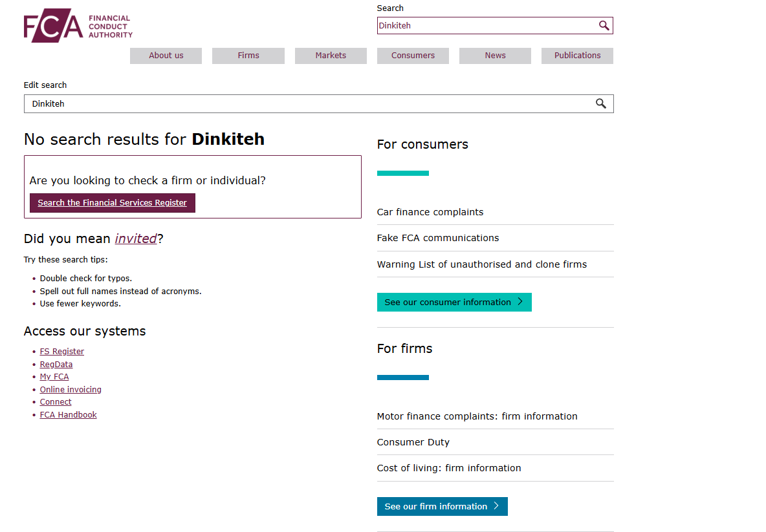Open the Online invoicing system

tap(70, 389)
